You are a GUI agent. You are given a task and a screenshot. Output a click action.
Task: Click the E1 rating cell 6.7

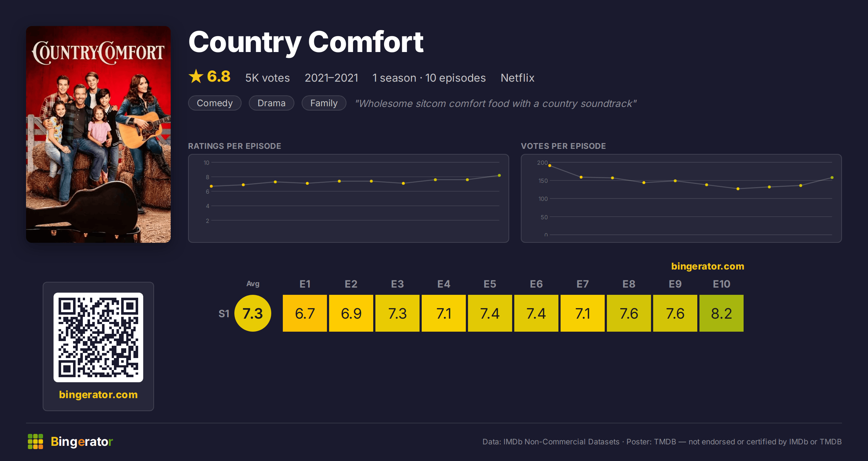coord(305,313)
